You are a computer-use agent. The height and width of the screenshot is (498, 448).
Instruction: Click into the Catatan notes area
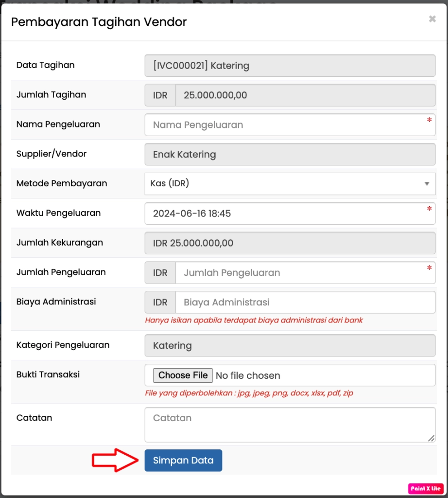290,424
